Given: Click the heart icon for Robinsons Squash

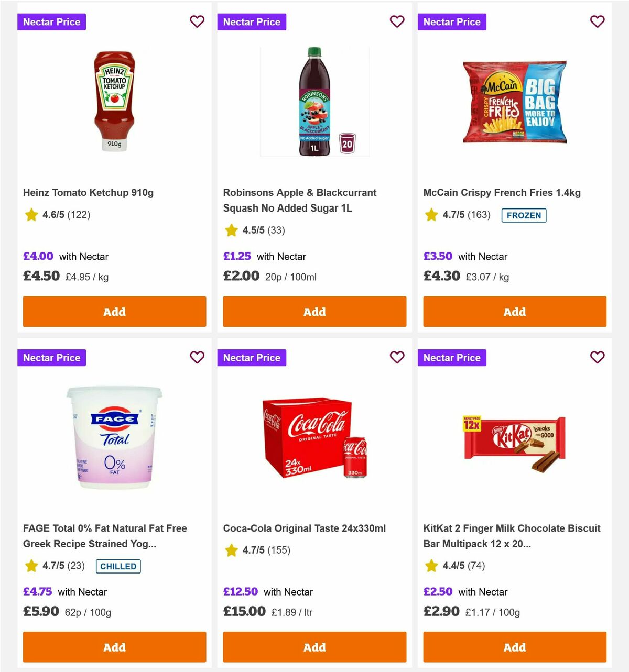Looking at the screenshot, I should pyautogui.click(x=397, y=21).
